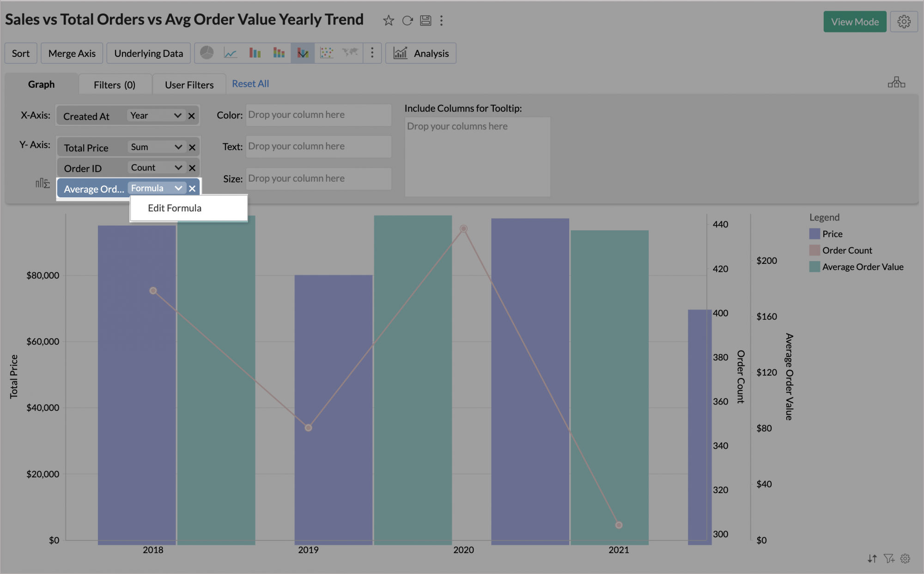Image resolution: width=924 pixels, height=574 pixels.
Task: Toggle Order Count legend entry
Action: [846, 250]
